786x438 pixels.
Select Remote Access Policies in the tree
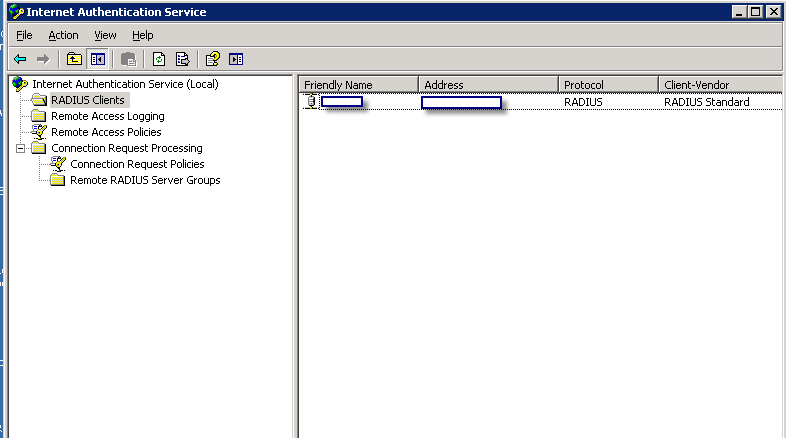[x=106, y=132]
